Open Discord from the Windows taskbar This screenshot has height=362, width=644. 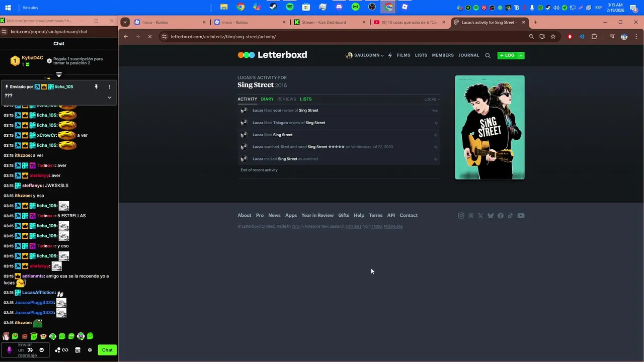(x=339, y=7)
